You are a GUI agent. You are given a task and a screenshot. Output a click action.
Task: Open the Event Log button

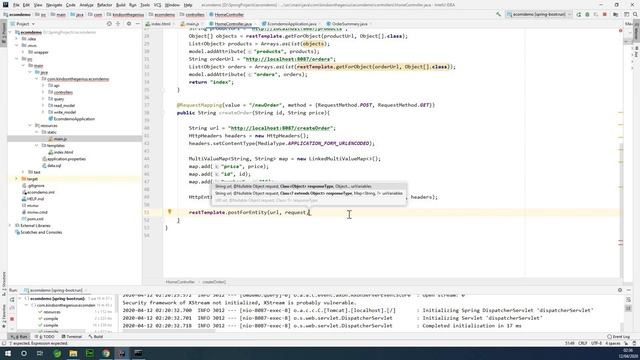tap(619, 337)
